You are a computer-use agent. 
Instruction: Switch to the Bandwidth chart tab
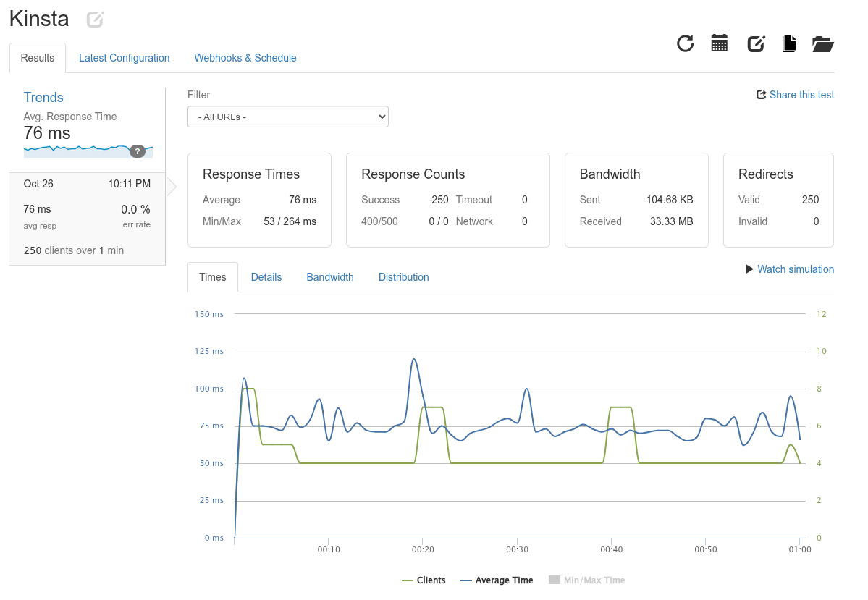tap(330, 277)
